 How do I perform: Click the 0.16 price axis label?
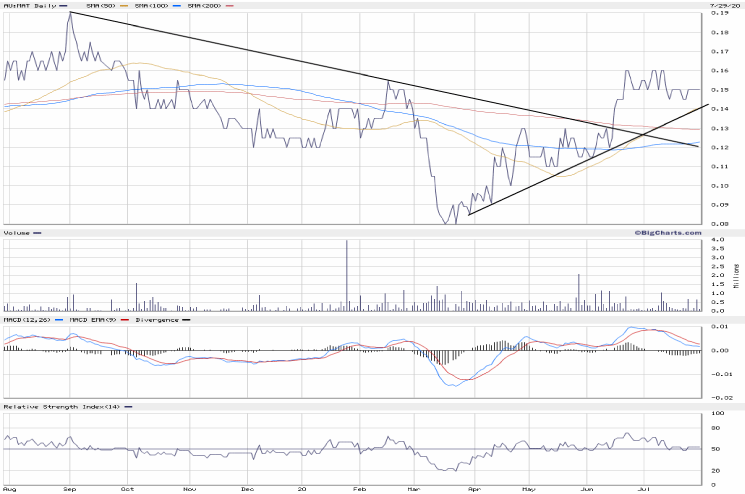click(x=720, y=70)
